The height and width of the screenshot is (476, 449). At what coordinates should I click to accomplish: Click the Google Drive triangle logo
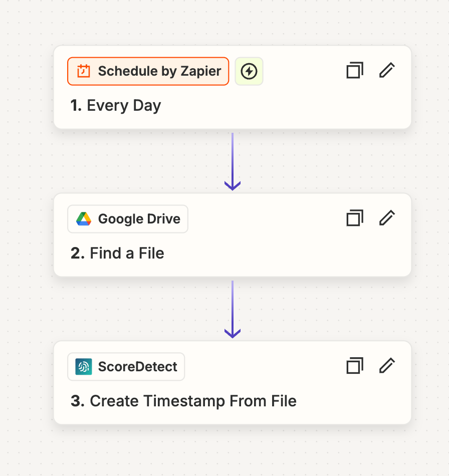pyautogui.click(x=84, y=219)
